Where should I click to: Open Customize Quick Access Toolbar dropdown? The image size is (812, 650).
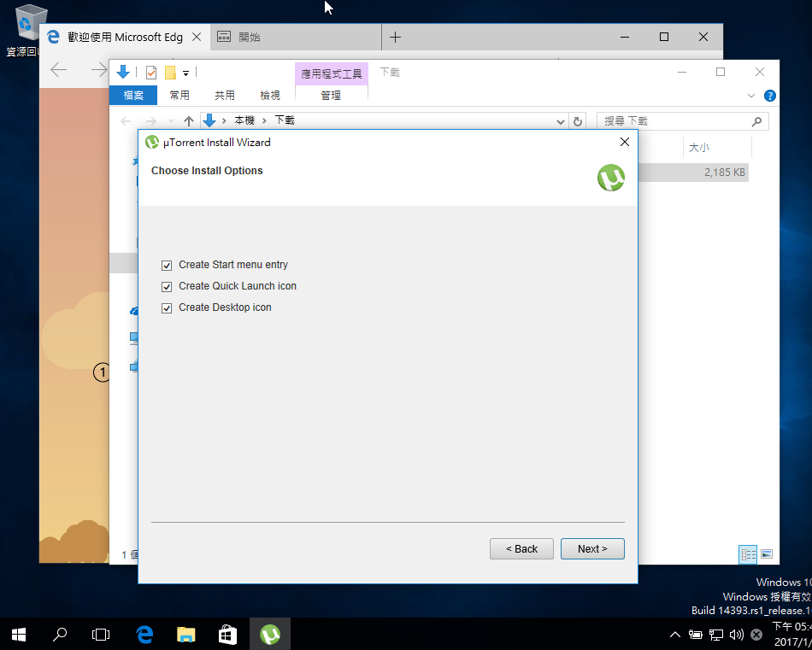(185, 73)
